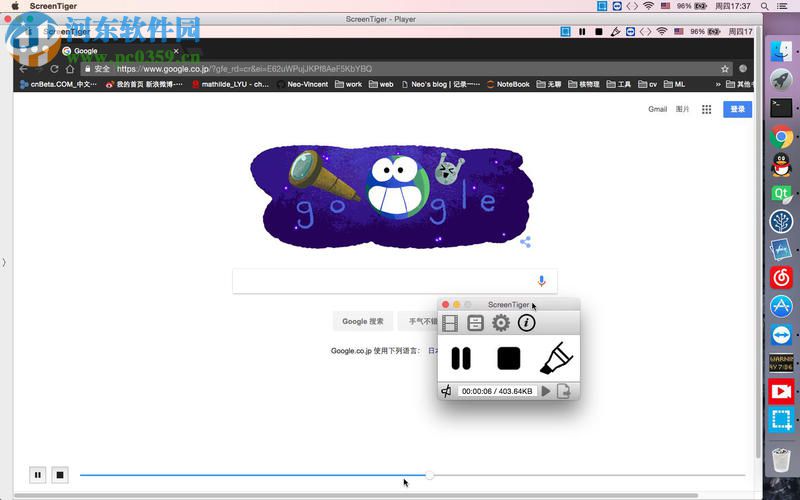Start voice search with the microphone
800x500 pixels.
tap(541, 281)
